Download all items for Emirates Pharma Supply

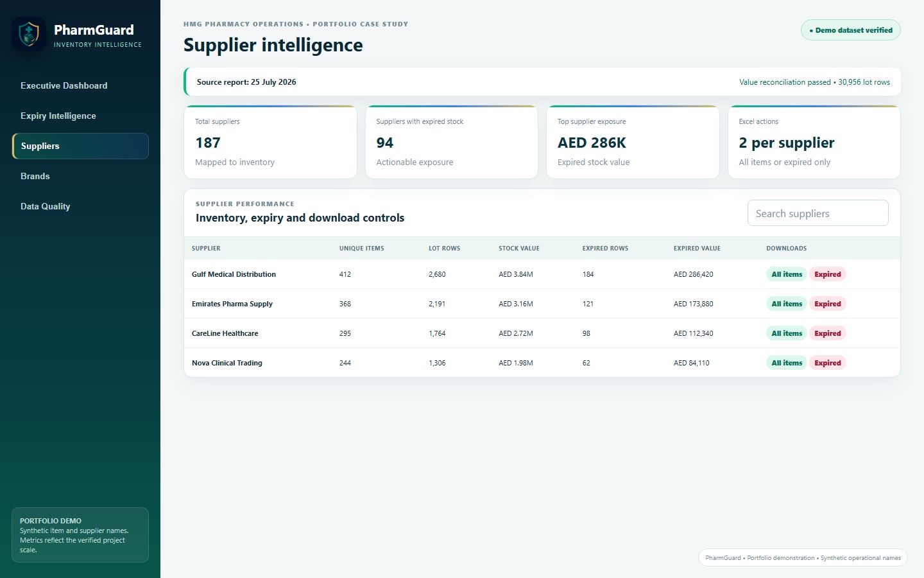(787, 304)
